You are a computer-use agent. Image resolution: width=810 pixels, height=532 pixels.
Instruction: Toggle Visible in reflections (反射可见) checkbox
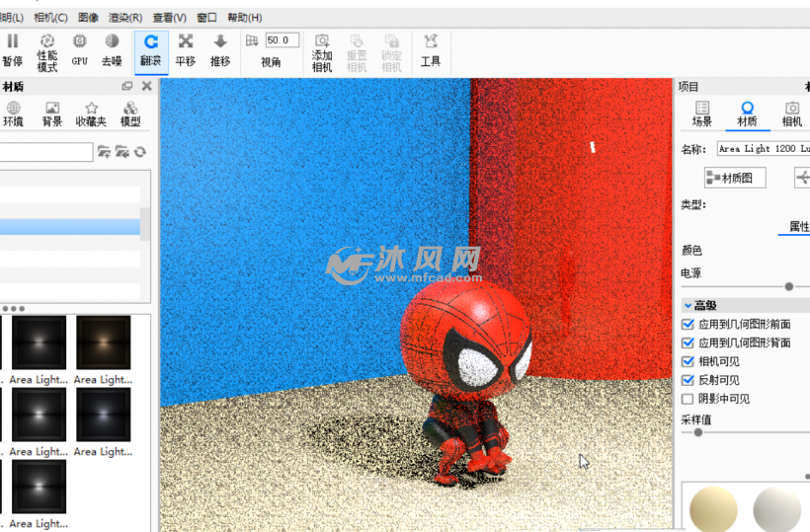[x=688, y=380]
